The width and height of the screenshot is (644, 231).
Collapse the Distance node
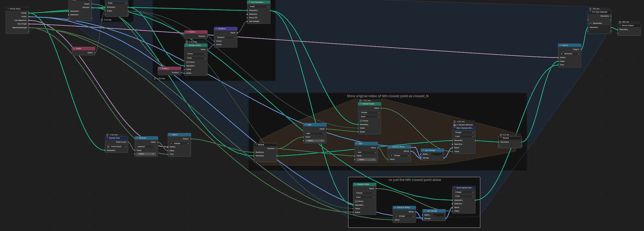click(x=216, y=29)
